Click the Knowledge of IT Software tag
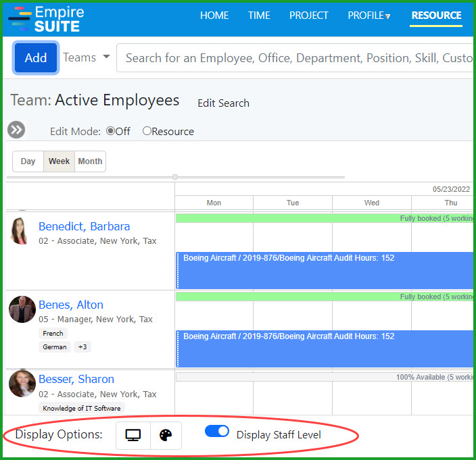This screenshot has width=476, height=460. 82,408
